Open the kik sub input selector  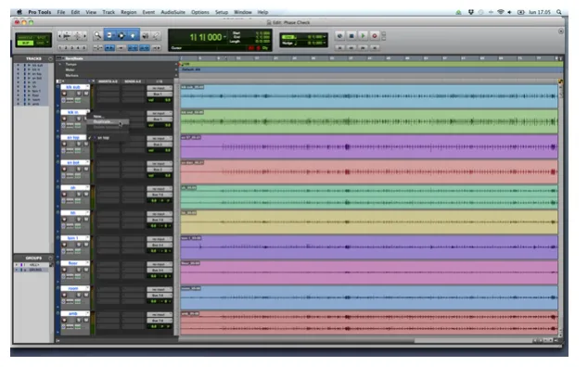tap(160, 88)
